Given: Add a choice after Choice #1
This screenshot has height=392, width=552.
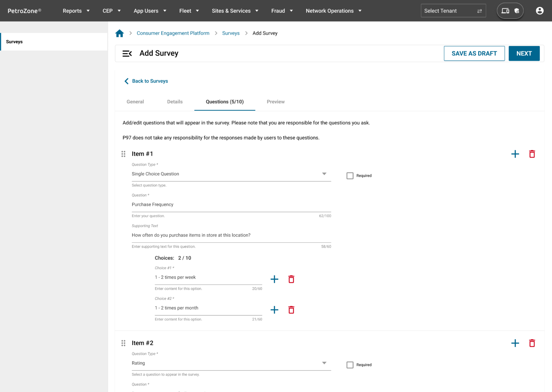Looking at the screenshot, I should (274, 279).
